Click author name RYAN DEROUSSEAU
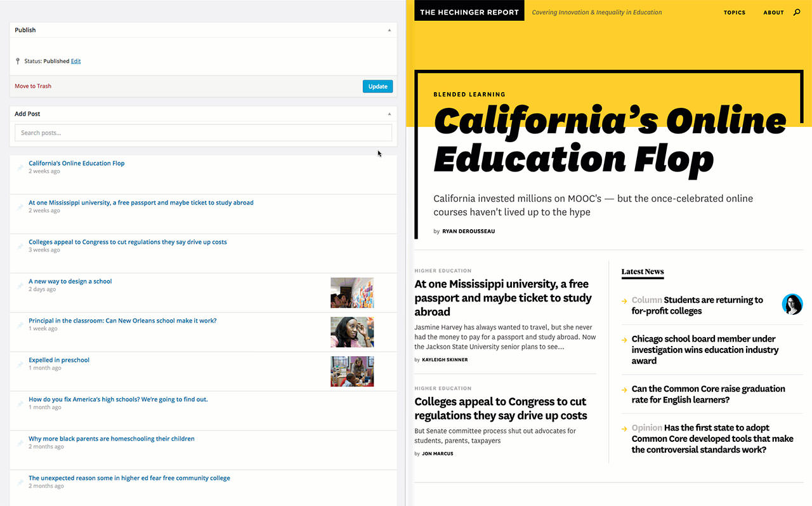Image resolution: width=812 pixels, height=506 pixels. (468, 232)
